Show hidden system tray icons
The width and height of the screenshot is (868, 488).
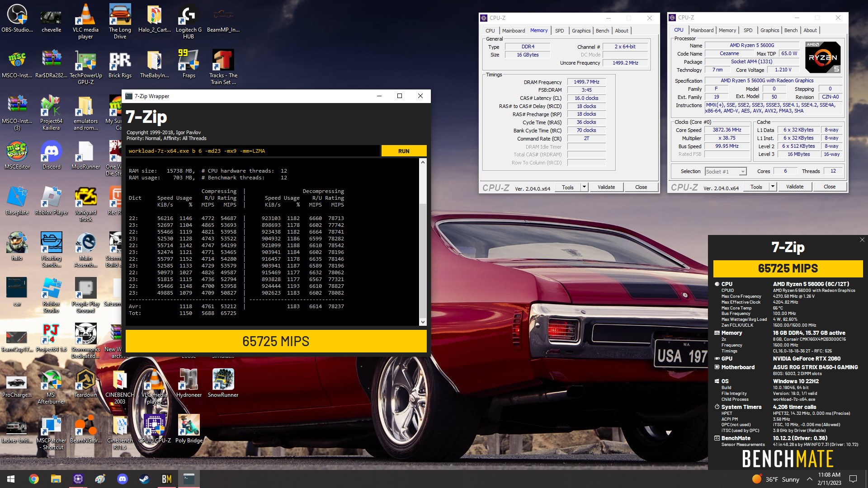[x=810, y=479]
